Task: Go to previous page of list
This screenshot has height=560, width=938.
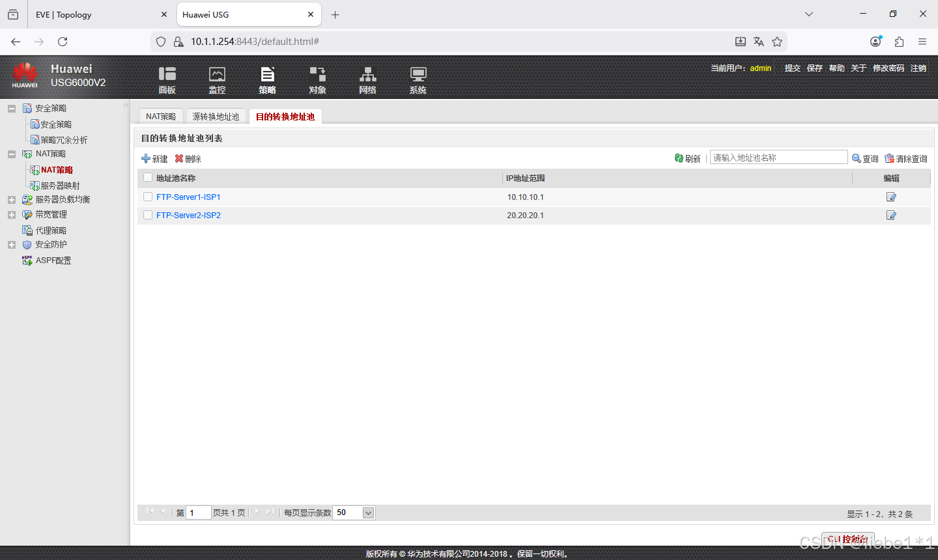Action: click(163, 512)
